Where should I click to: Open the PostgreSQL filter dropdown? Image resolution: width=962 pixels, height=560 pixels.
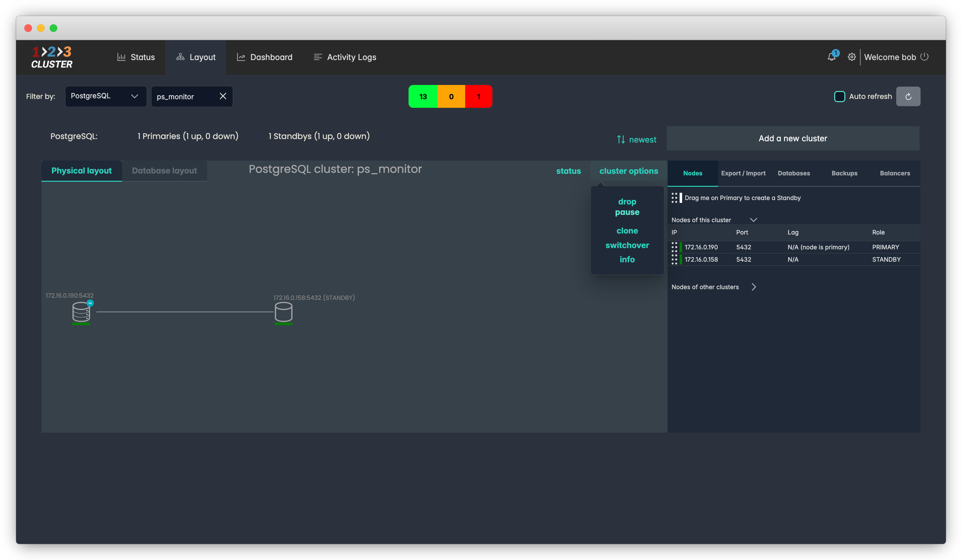pos(106,96)
